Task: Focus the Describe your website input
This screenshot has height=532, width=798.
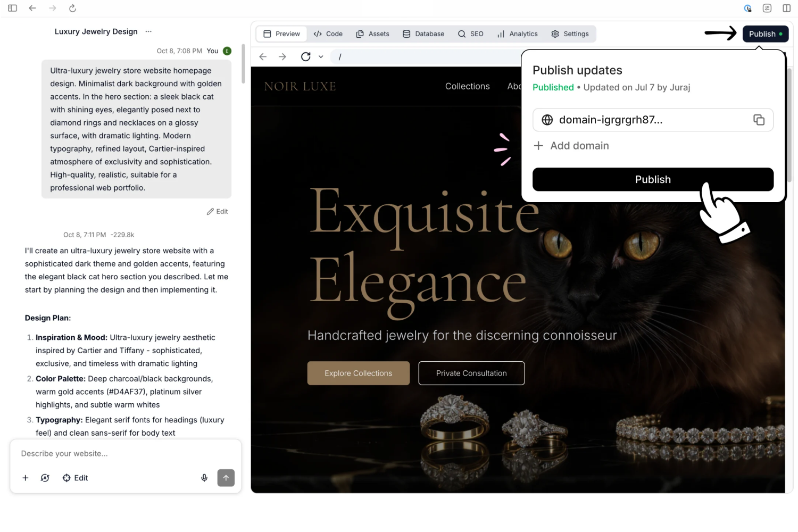Action: pos(126,453)
